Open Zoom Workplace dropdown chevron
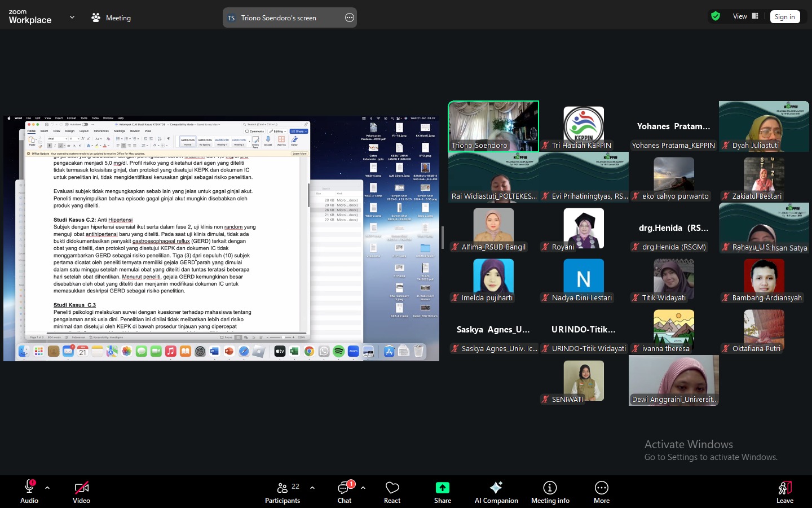812x508 pixels. click(72, 17)
